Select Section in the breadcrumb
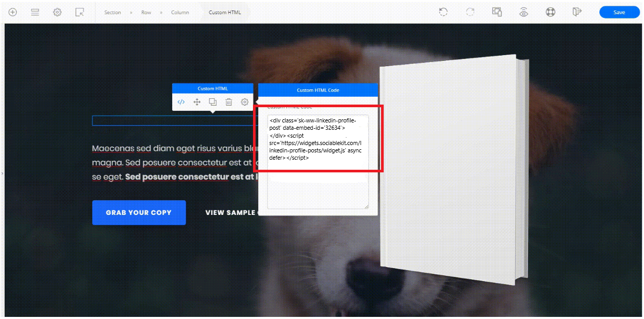Viewport: 644px width, 319px height. [x=112, y=12]
